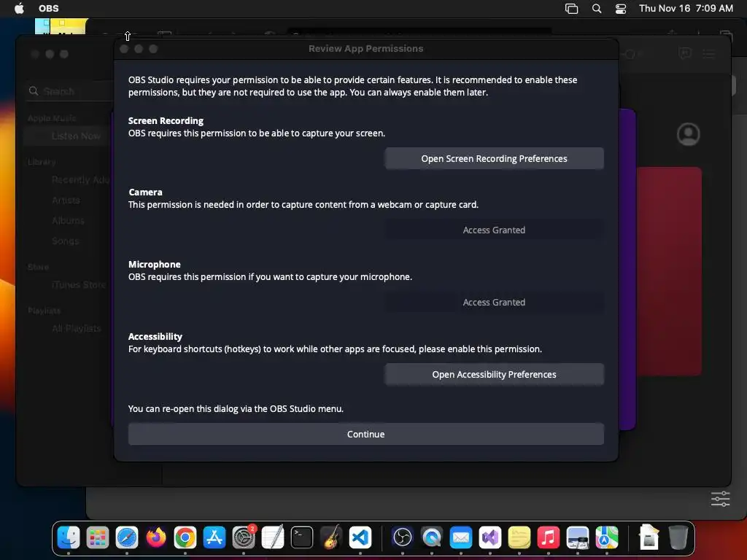
Task: Click the Search field in Music window
Action: coord(71,91)
